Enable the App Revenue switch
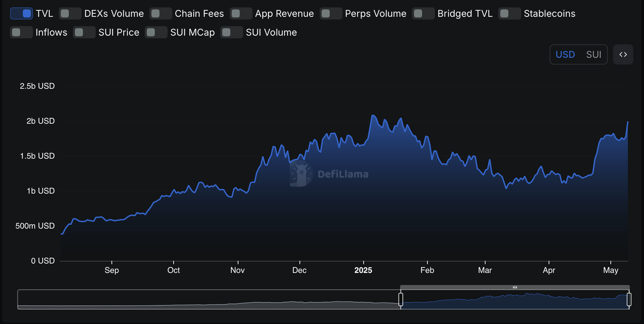Viewport: 644px width, 324px height. click(x=241, y=13)
